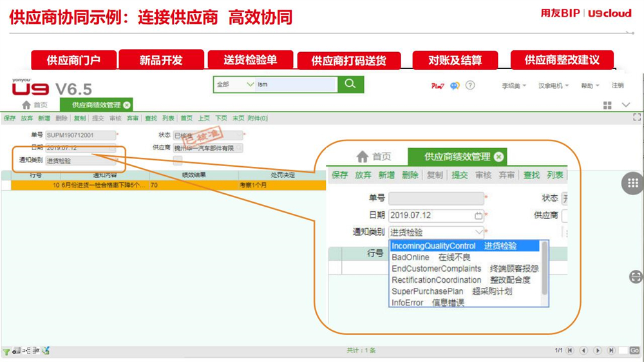Expand the 汉拿电机 organization dropdown
This screenshot has height=362, width=644.
click(x=554, y=86)
